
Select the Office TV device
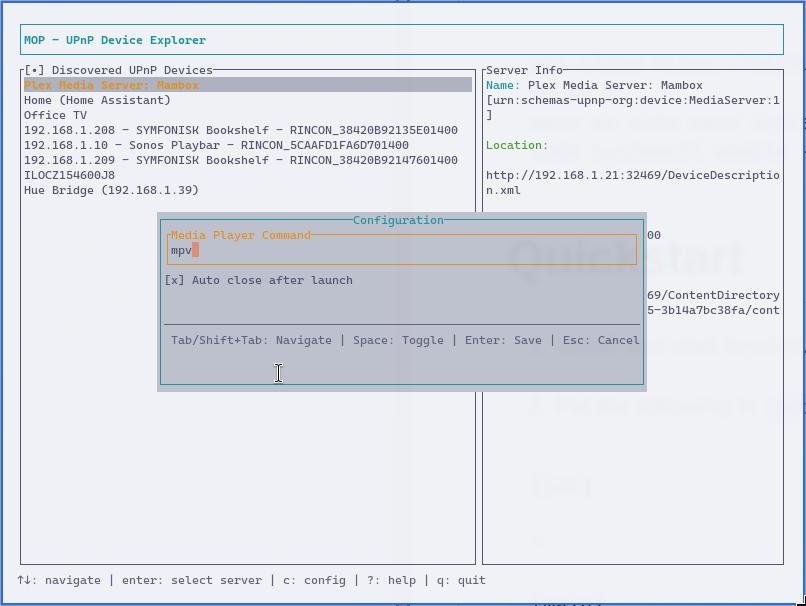point(55,115)
